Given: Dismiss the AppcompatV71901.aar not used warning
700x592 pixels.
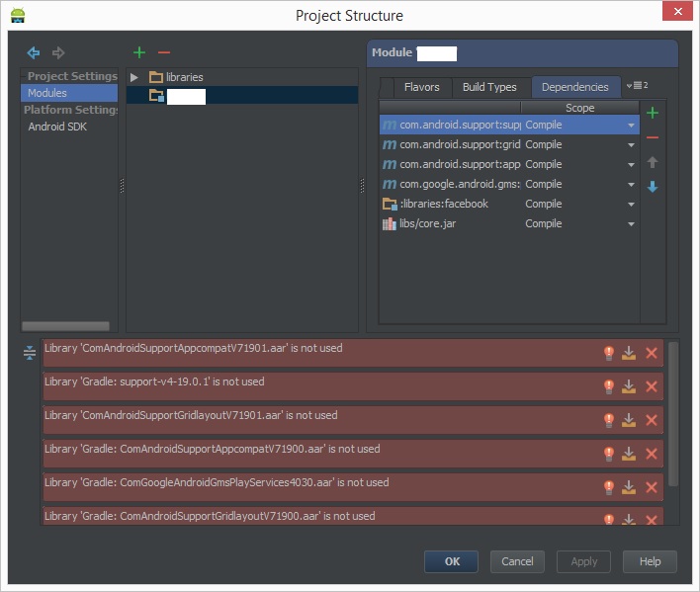Looking at the screenshot, I should coord(652,353).
